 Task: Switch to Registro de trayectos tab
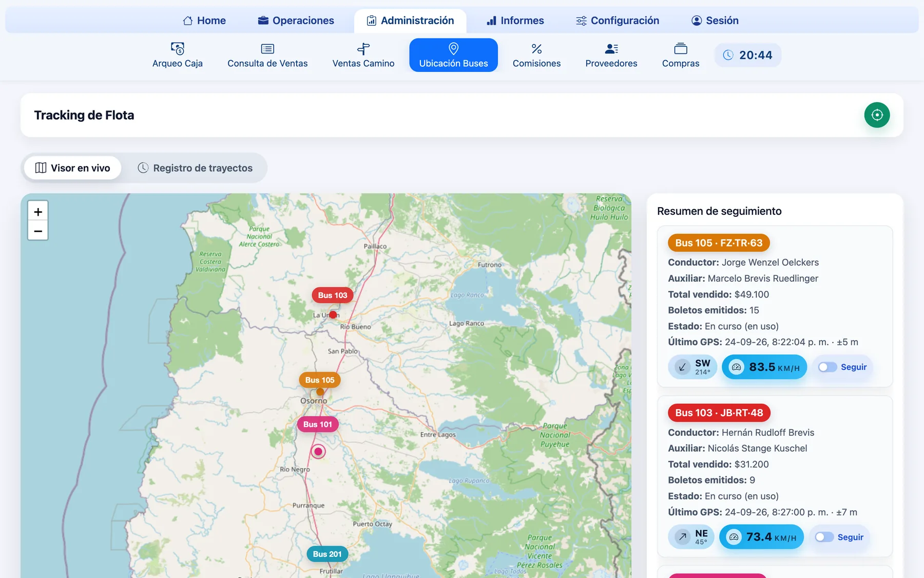pyautogui.click(x=195, y=168)
